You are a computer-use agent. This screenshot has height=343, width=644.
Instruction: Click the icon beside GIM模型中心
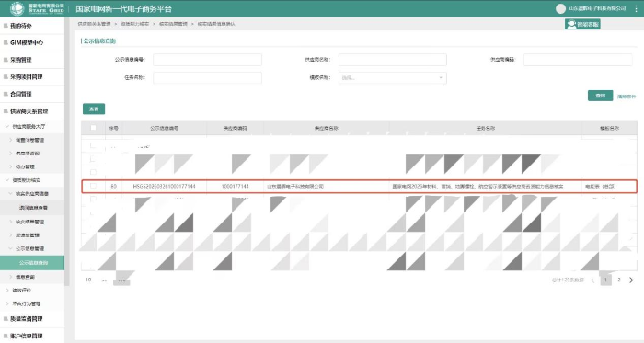click(x=6, y=42)
